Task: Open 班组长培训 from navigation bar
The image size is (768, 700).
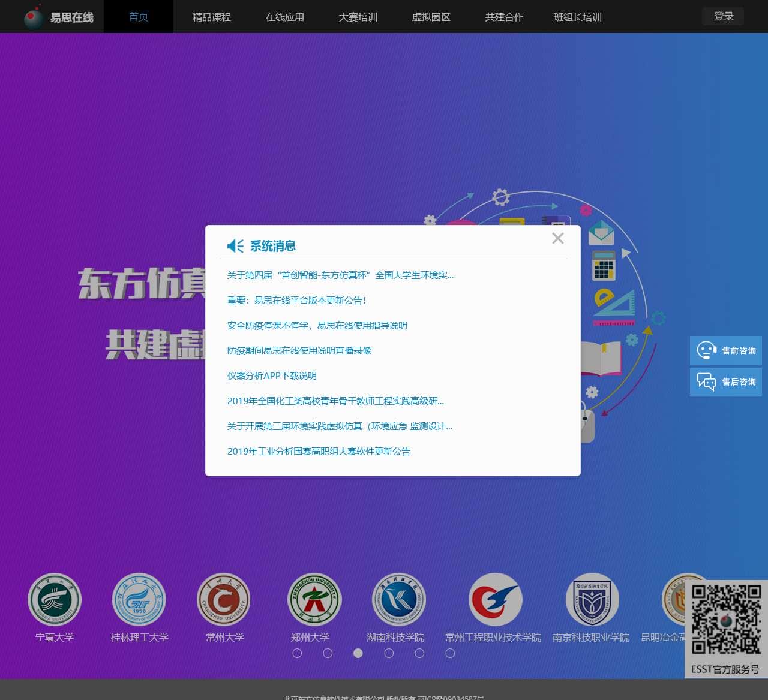Action: (578, 17)
